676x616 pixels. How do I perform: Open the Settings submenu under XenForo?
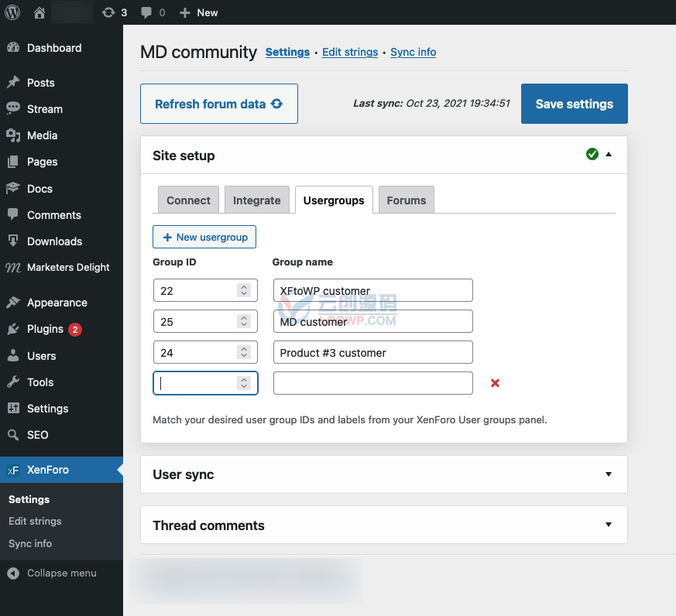[x=29, y=499]
